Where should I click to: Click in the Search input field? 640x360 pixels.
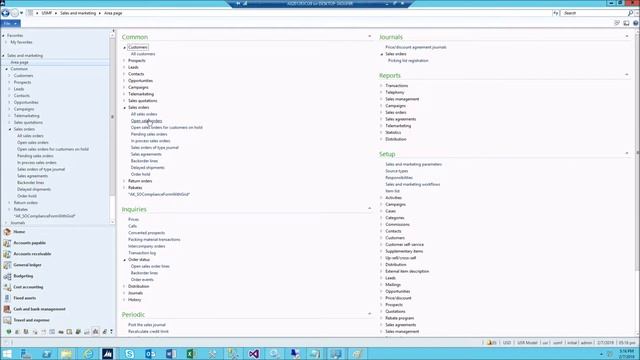(594, 13)
